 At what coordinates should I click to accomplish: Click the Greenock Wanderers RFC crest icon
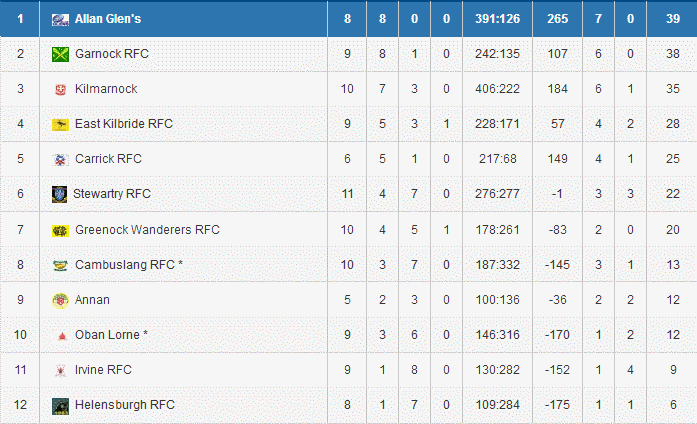pos(60,230)
